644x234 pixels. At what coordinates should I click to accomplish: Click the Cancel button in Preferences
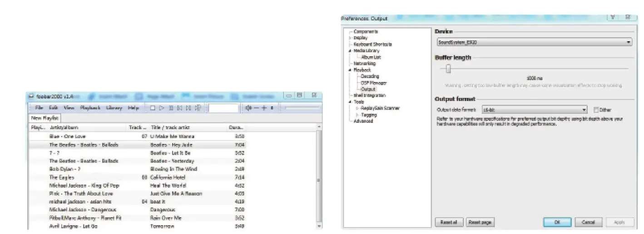click(x=589, y=222)
